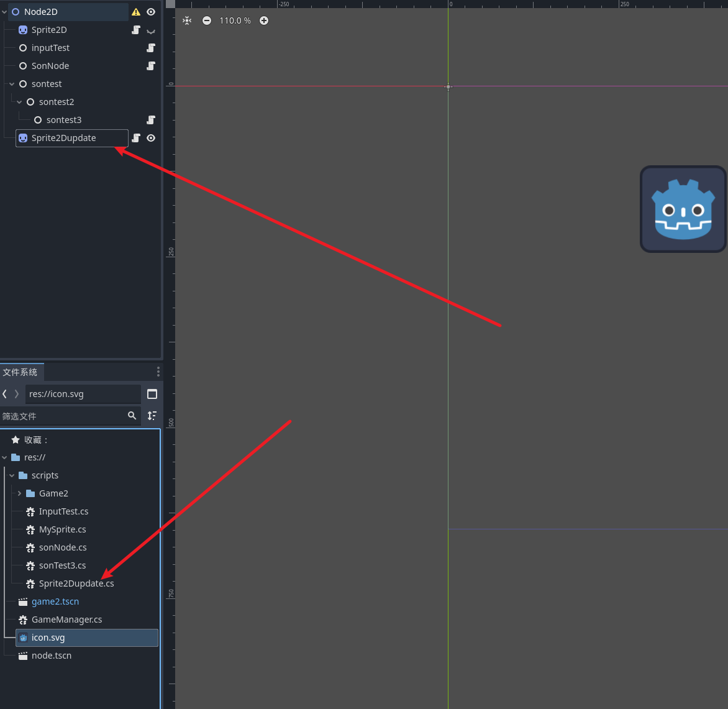Screen dimensions: 728x709
Task: Open the script attached to Sprite2Dupdate
Action: click(x=135, y=138)
